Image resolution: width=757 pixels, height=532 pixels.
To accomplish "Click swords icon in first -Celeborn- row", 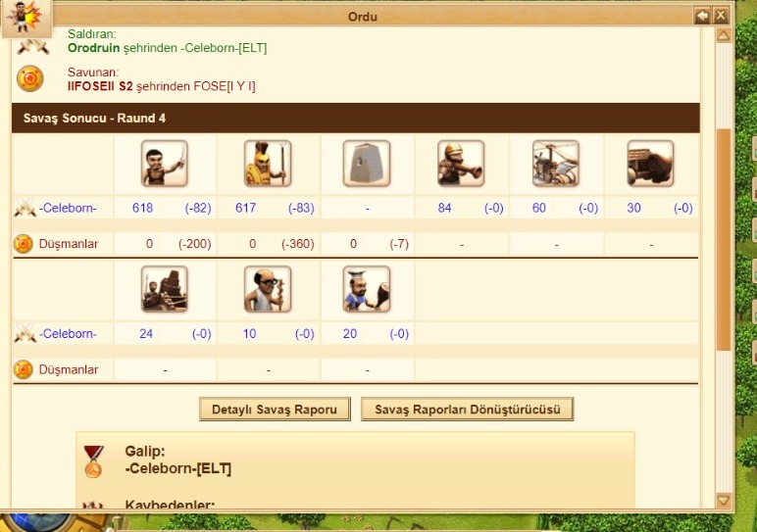I will (25, 208).
